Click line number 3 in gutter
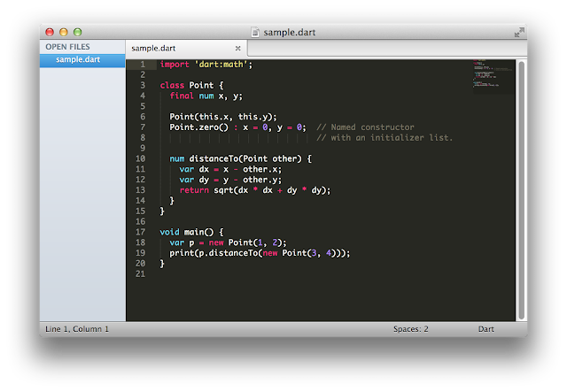 pos(143,85)
